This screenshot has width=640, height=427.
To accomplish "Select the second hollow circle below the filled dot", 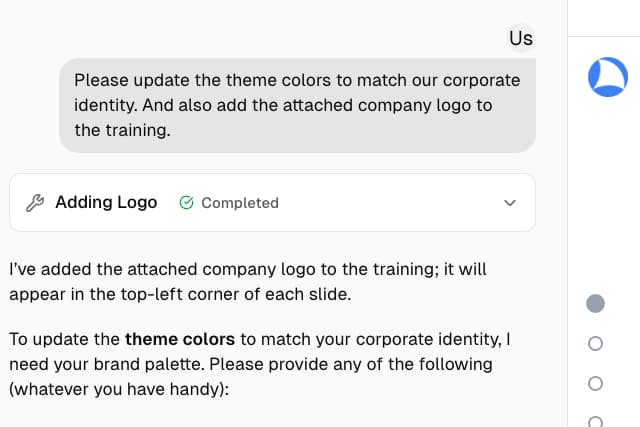I will 595,383.
